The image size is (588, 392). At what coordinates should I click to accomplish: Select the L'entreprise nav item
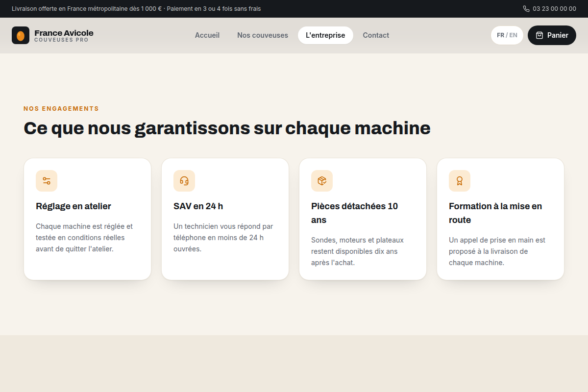click(x=325, y=35)
